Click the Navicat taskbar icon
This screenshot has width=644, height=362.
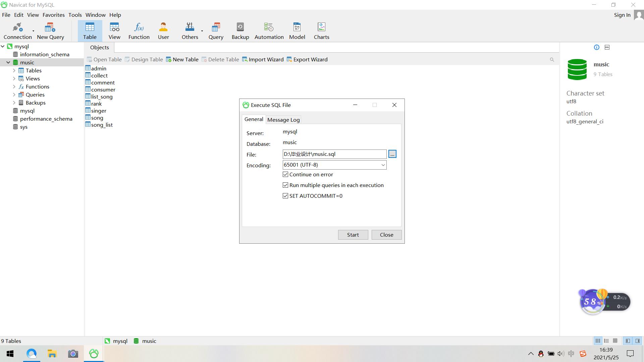(93, 353)
